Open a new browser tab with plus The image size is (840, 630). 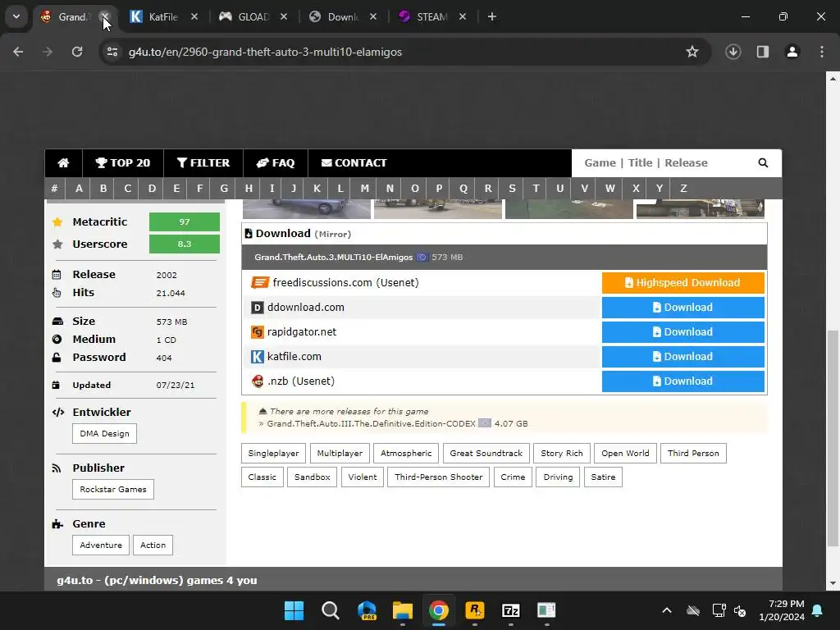click(x=492, y=17)
